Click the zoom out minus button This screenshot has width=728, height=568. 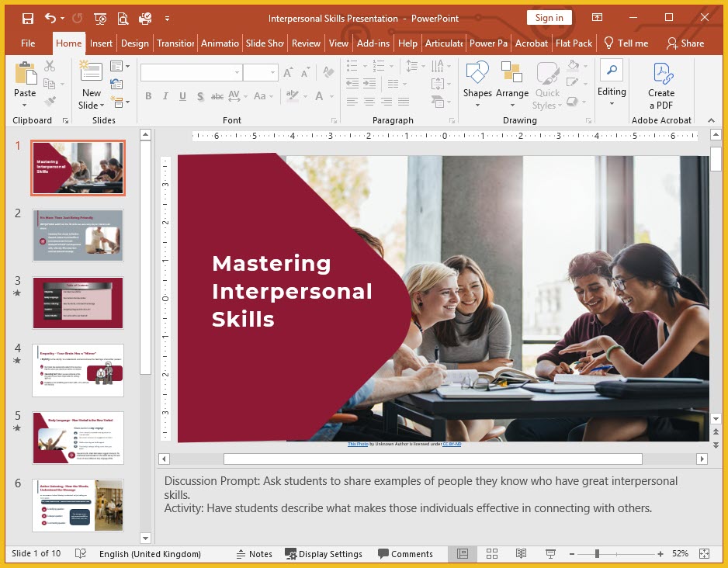pyautogui.click(x=572, y=553)
